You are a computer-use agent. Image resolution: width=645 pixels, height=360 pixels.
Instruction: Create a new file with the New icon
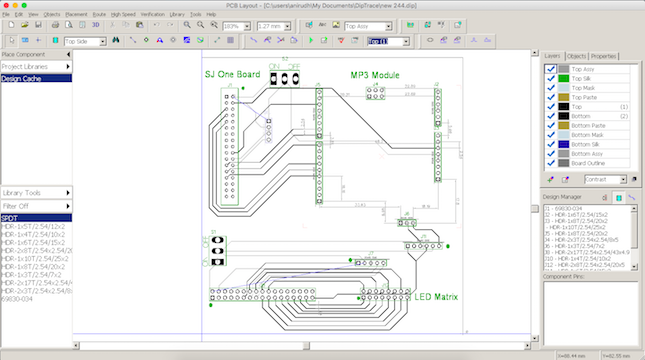pos(12,26)
